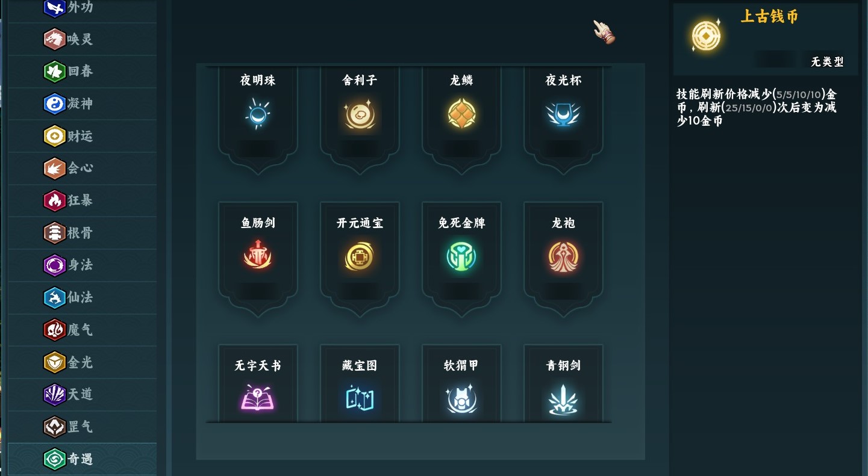Click the 软猬甲 armor icon

462,398
